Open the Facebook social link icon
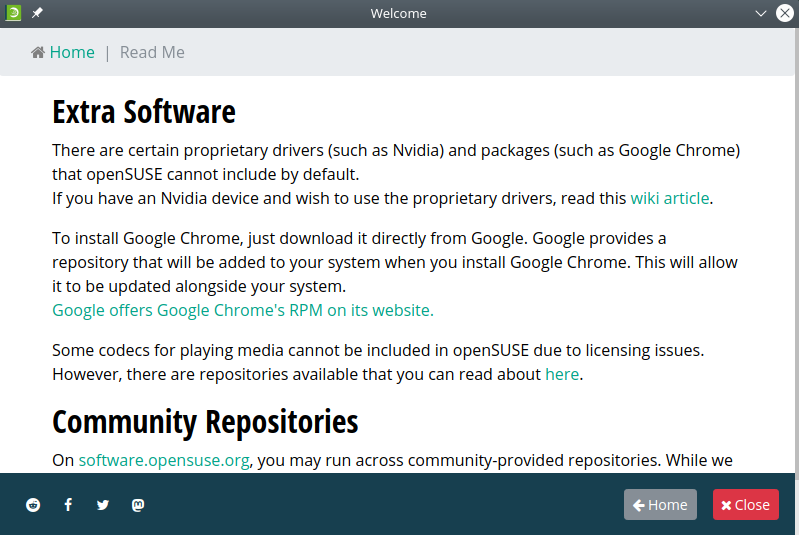Screen dimensions: 799x535 coord(68,505)
